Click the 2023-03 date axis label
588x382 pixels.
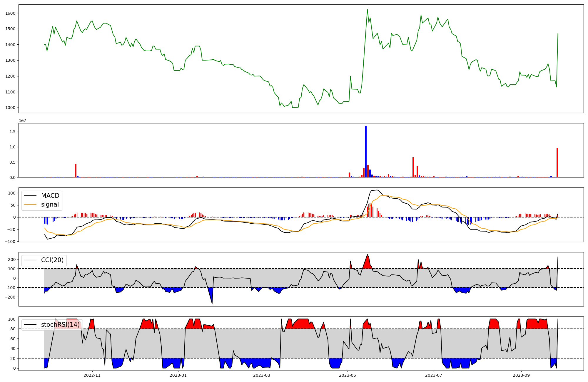click(261, 375)
